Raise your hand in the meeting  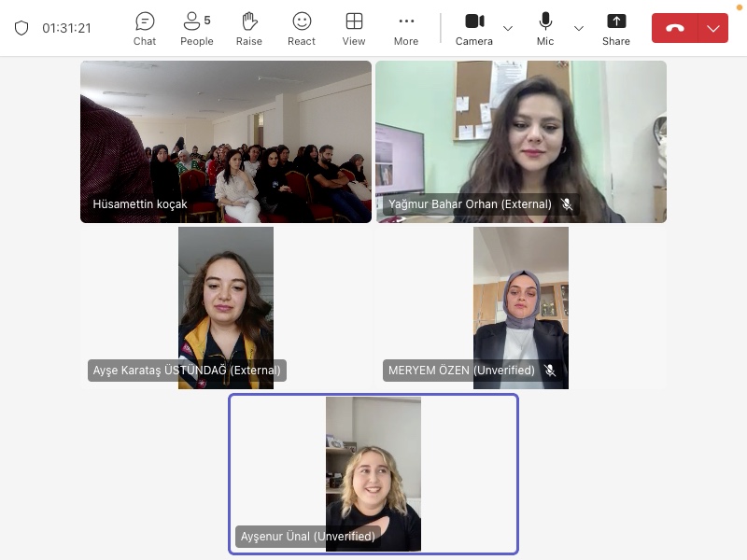(x=248, y=28)
